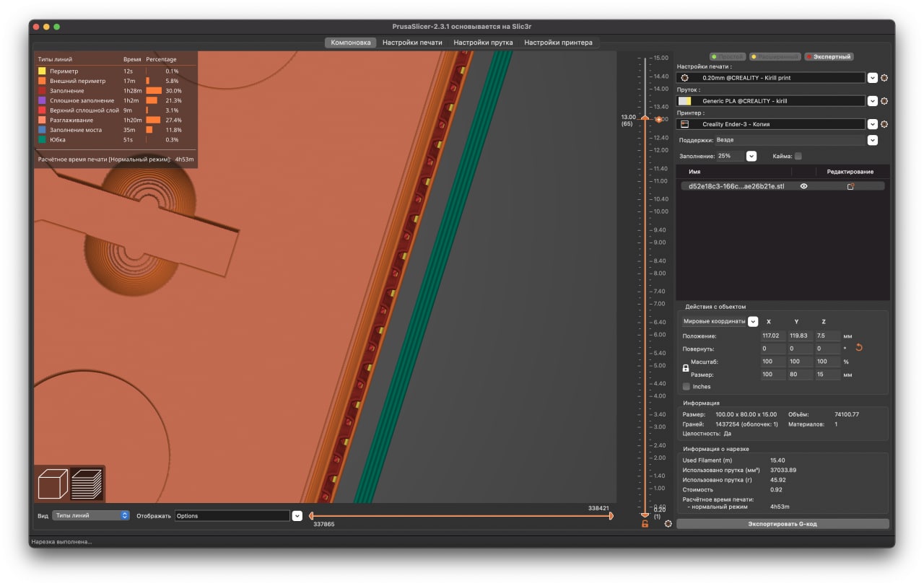This screenshot has width=924, height=586.
Task: Click the Имя column header
Action: pyautogui.click(x=694, y=172)
